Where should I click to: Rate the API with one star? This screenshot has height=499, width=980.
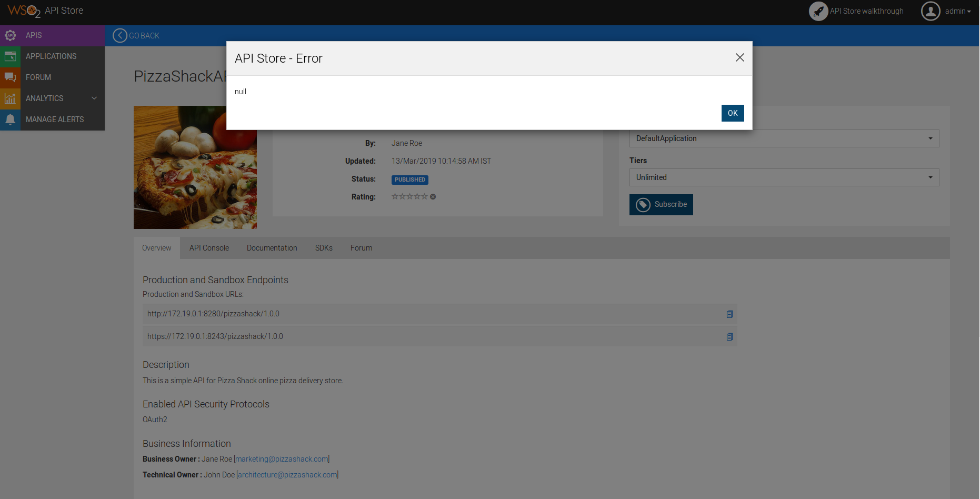click(x=395, y=196)
